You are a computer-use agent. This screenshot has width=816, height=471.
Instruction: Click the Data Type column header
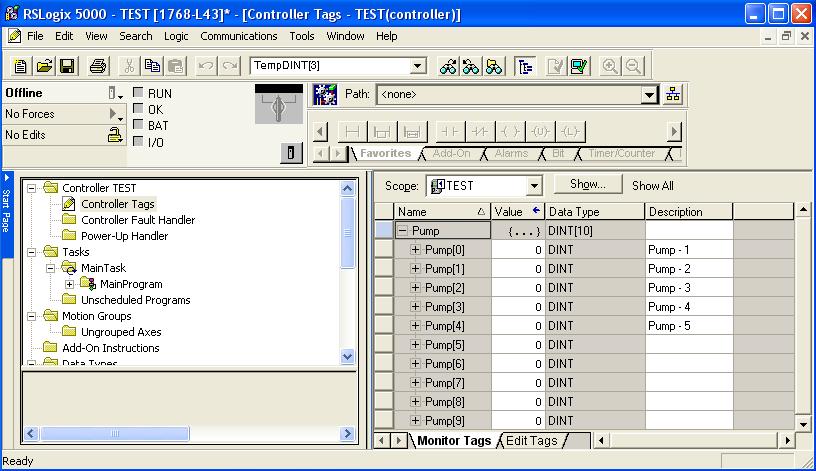tap(594, 212)
